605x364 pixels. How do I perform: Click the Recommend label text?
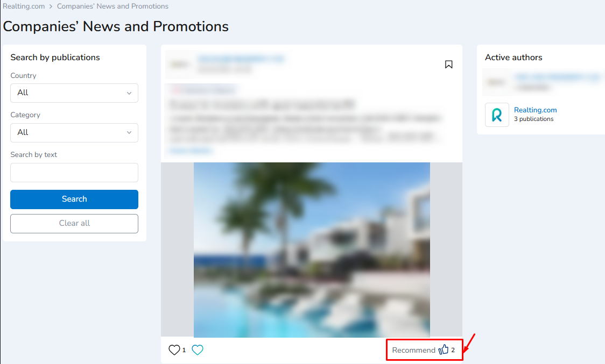[x=413, y=350]
